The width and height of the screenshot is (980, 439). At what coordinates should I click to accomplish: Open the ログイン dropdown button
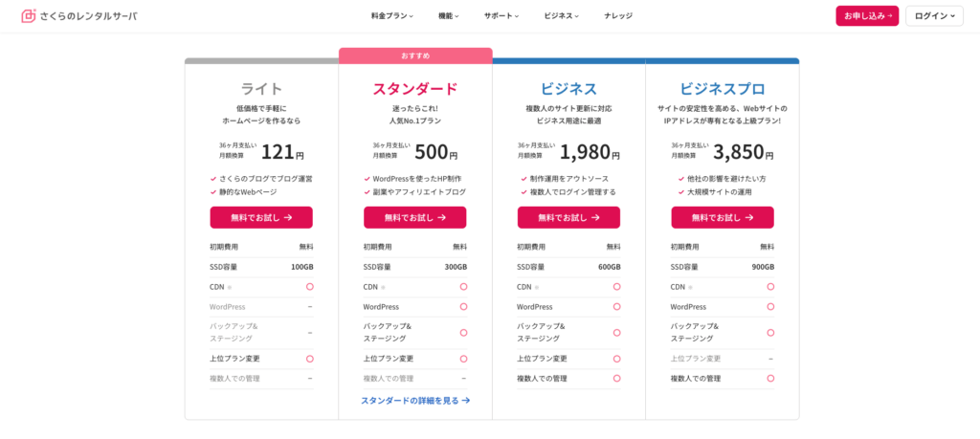click(x=934, y=16)
